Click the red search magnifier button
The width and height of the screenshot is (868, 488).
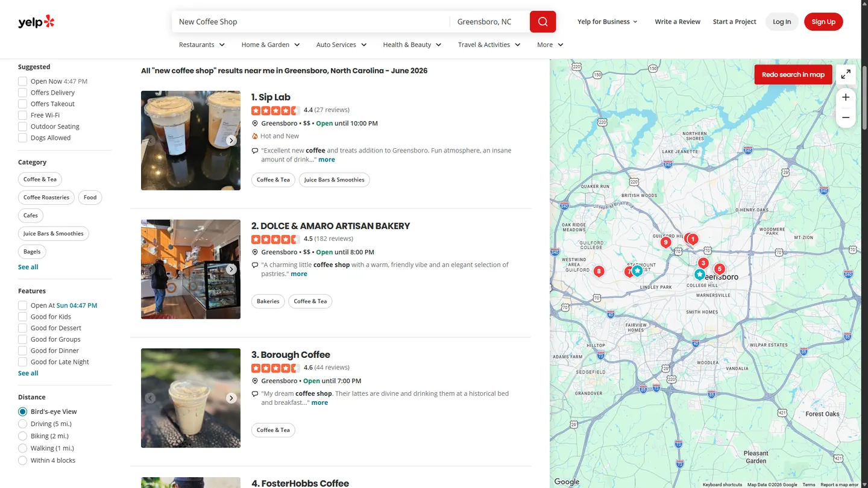coord(542,22)
